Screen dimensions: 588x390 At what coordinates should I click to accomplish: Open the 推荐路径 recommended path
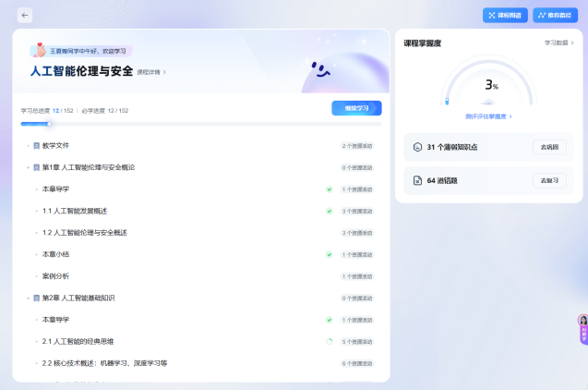click(x=555, y=16)
